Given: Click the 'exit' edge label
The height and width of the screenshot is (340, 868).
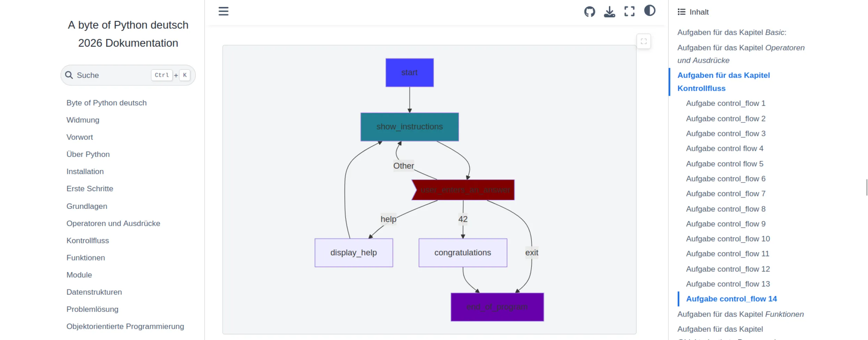Looking at the screenshot, I should (532, 252).
